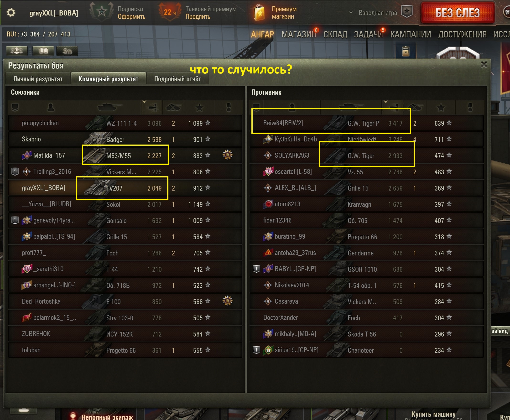
Task: Open the contacts/friends panel icon
Action: click(x=17, y=51)
